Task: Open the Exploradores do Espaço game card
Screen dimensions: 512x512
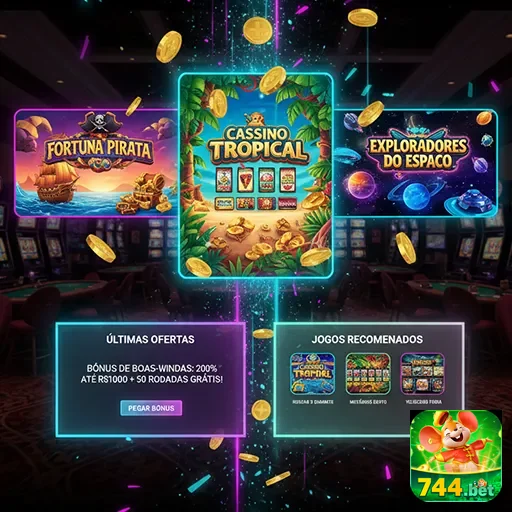Action: click(x=416, y=163)
